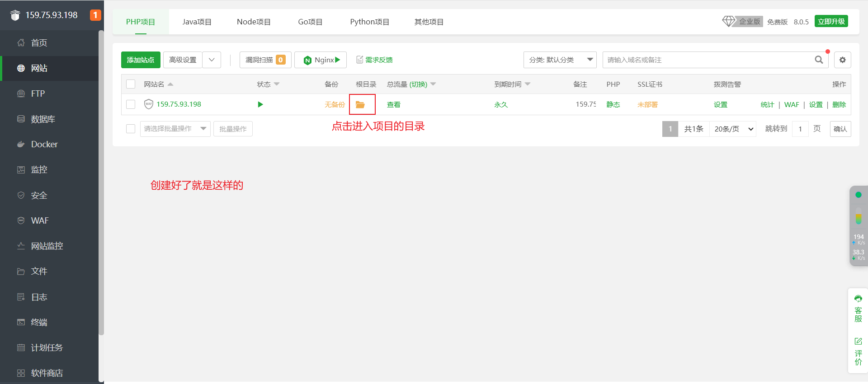Click 查看 traffic link in row
The height and width of the screenshot is (384, 868).
(x=393, y=104)
